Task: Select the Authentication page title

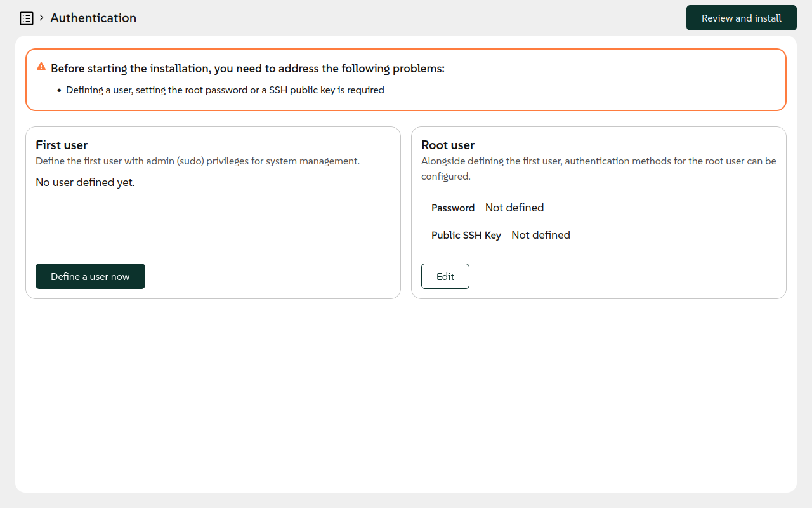Action: tap(93, 18)
